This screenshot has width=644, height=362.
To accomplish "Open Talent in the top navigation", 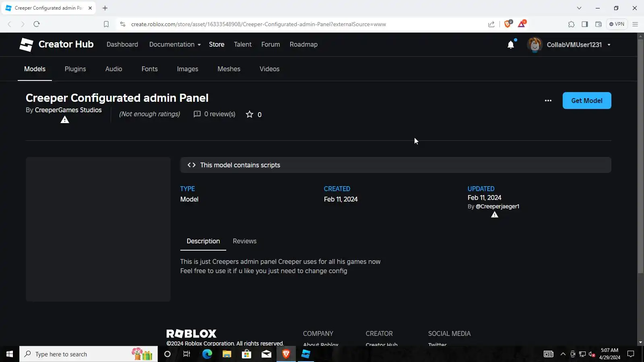I will 243,45.
